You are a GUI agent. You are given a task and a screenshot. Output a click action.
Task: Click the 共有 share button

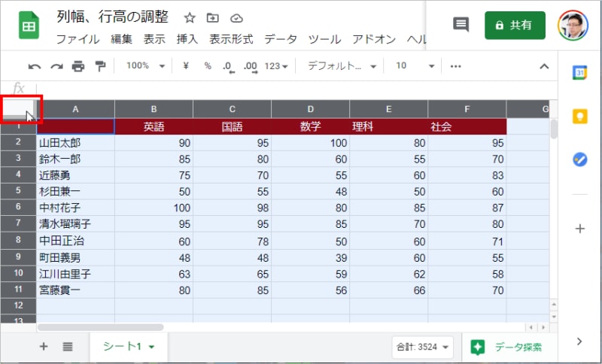[515, 26]
